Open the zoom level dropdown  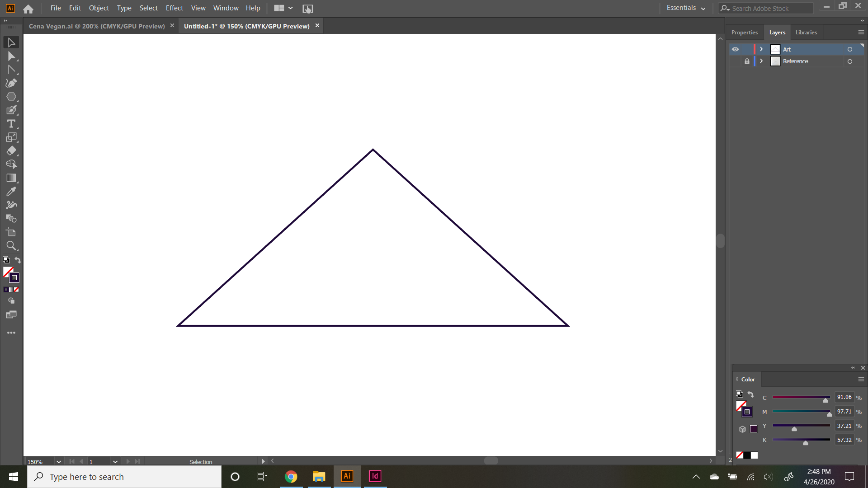[x=58, y=461]
